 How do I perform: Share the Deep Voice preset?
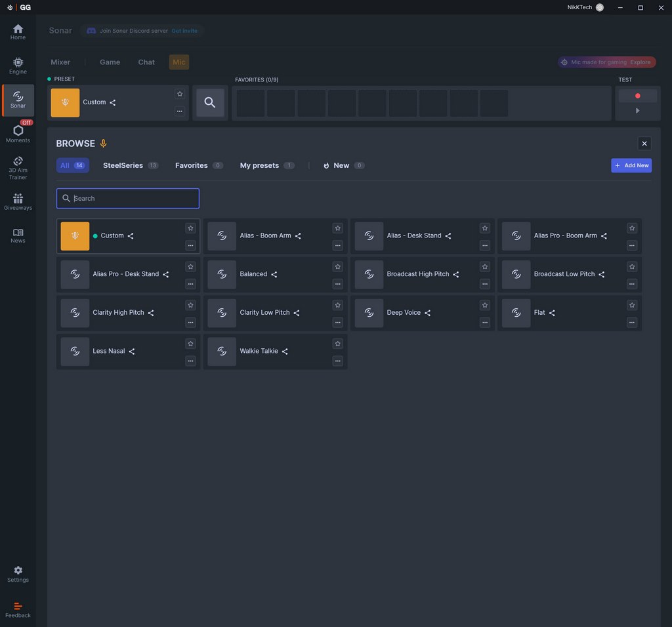point(428,313)
